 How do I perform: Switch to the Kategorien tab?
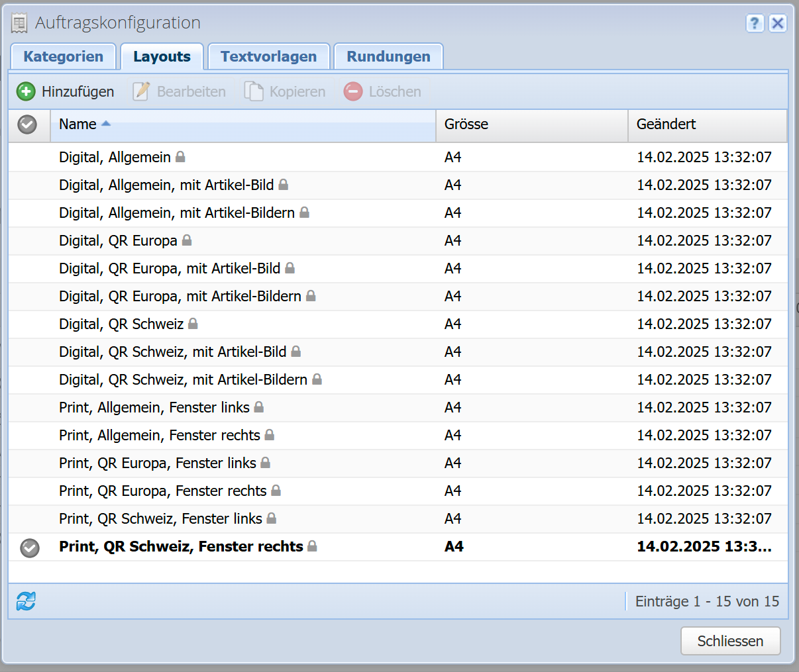[64, 57]
